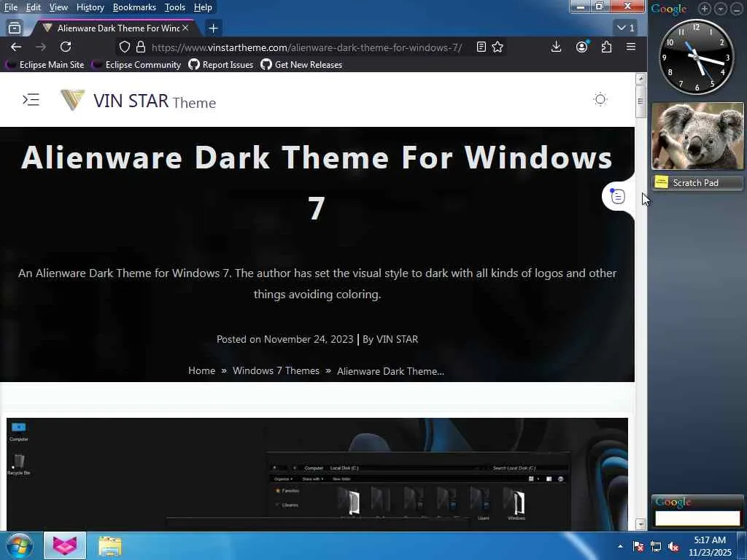
Task: Click the author link VIN STAR
Action: point(398,340)
